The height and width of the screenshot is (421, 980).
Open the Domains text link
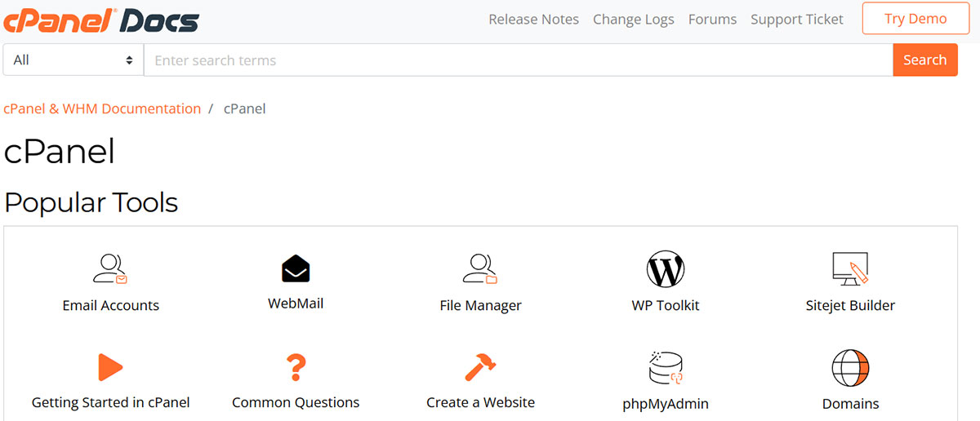pos(850,404)
